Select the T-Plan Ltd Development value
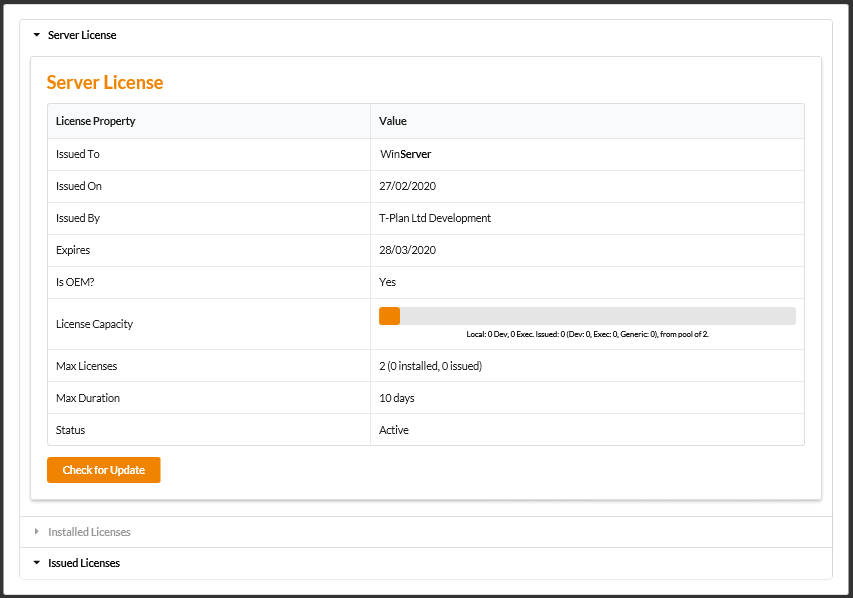The height and width of the screenshot is (598, 853). click(435, 218)
